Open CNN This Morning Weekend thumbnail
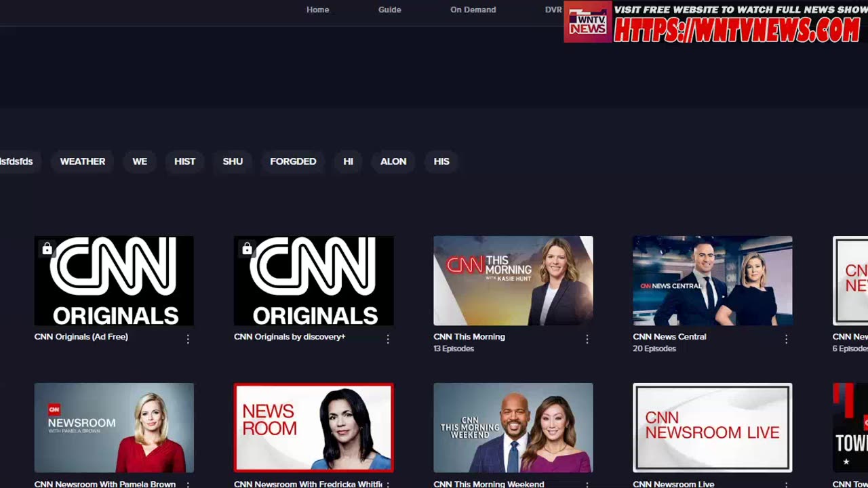The height and width of the screenshot is (488, 868). pos(513,428)
